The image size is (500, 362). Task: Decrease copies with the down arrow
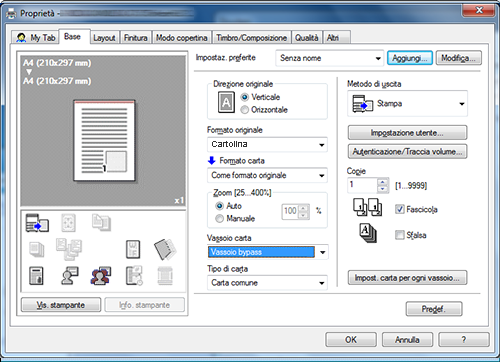click(383, 189)
